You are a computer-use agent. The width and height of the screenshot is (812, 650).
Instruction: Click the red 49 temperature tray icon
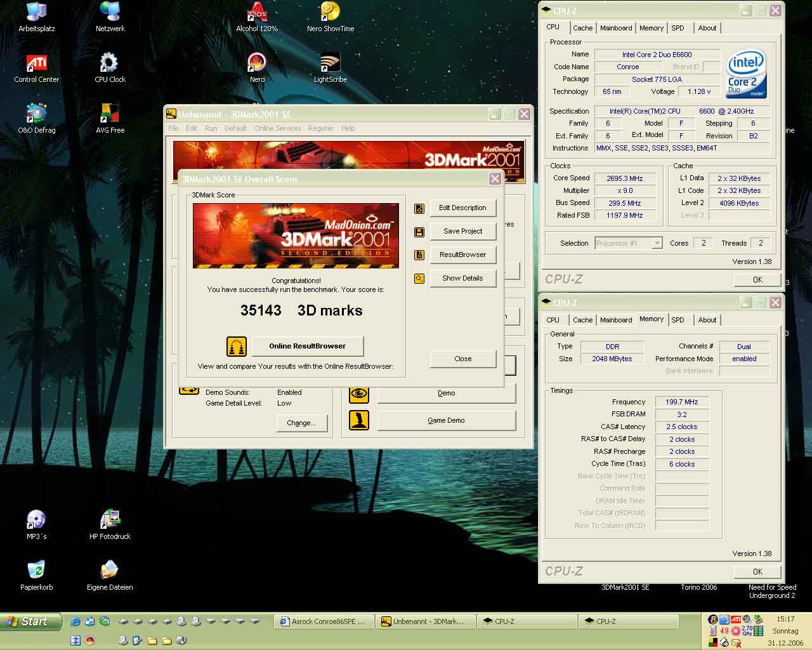pos(724,631)
